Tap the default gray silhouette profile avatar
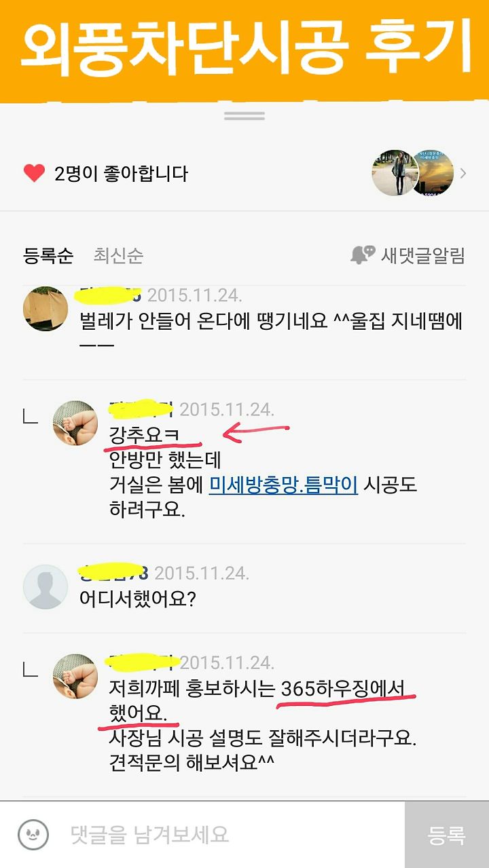 (x=46, y=586)
